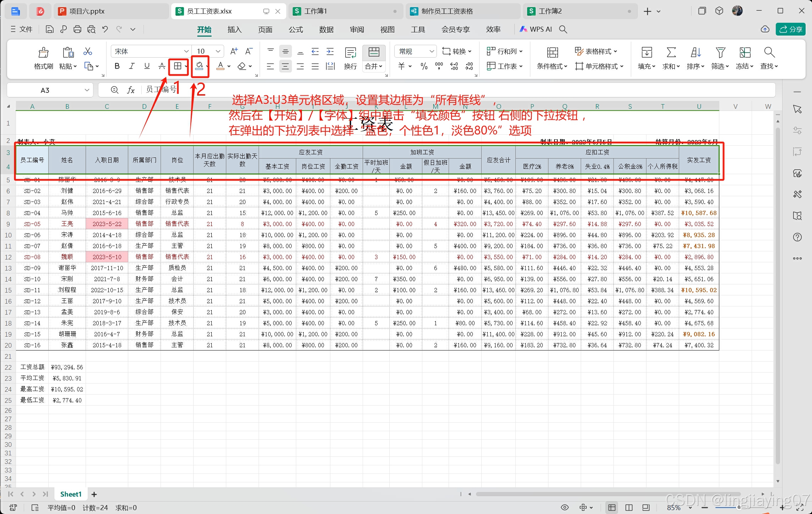Toggle Italic formatting
The width and height of the screenshot is (812, 514).
point(132,66)
